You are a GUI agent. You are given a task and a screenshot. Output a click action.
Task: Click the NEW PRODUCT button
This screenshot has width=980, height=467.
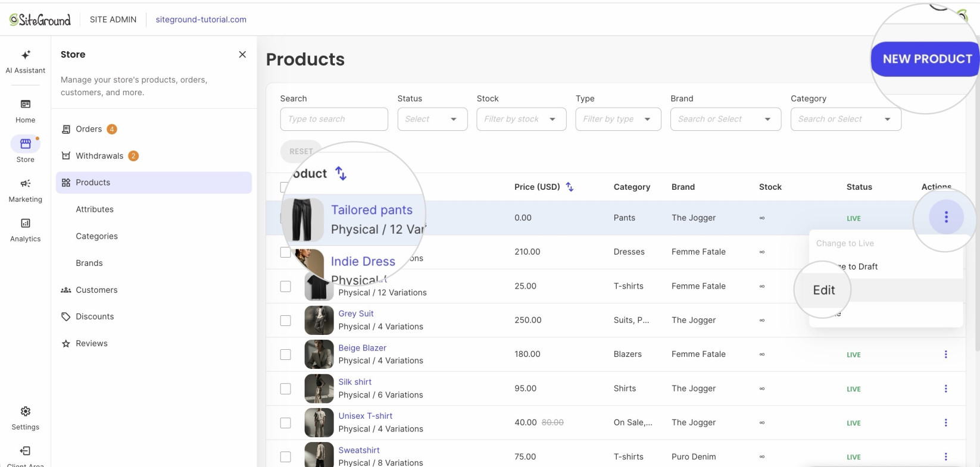tap(926, 59)
